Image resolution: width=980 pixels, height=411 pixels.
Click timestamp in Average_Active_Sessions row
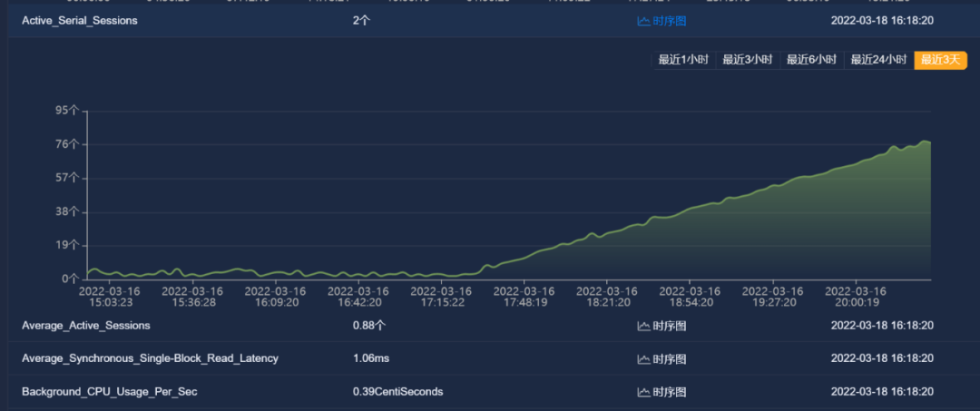[x=882, y=326]
